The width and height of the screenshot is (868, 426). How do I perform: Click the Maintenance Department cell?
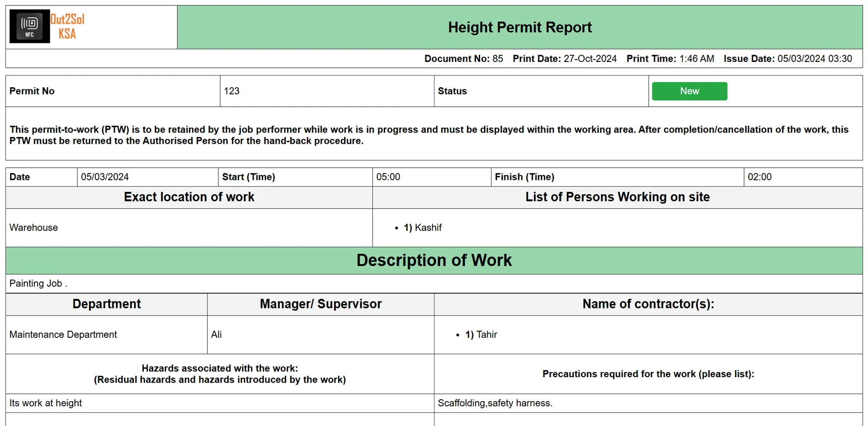click(63, 335)
